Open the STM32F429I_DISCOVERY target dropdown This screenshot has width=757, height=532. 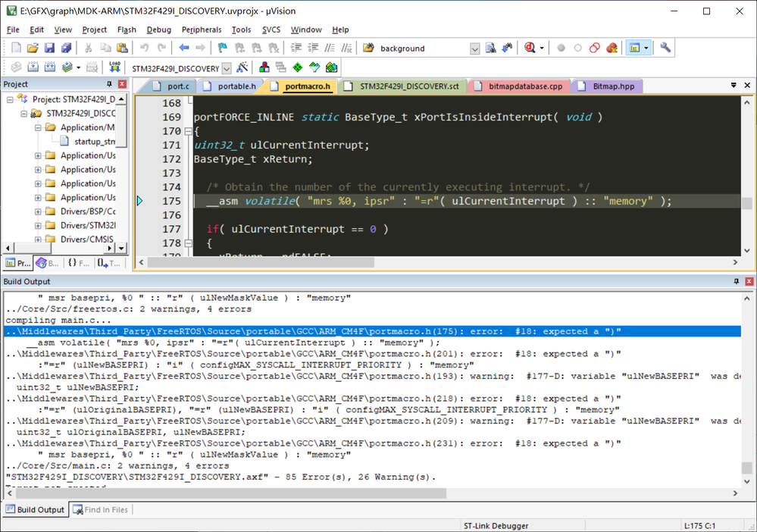point(227,68)
